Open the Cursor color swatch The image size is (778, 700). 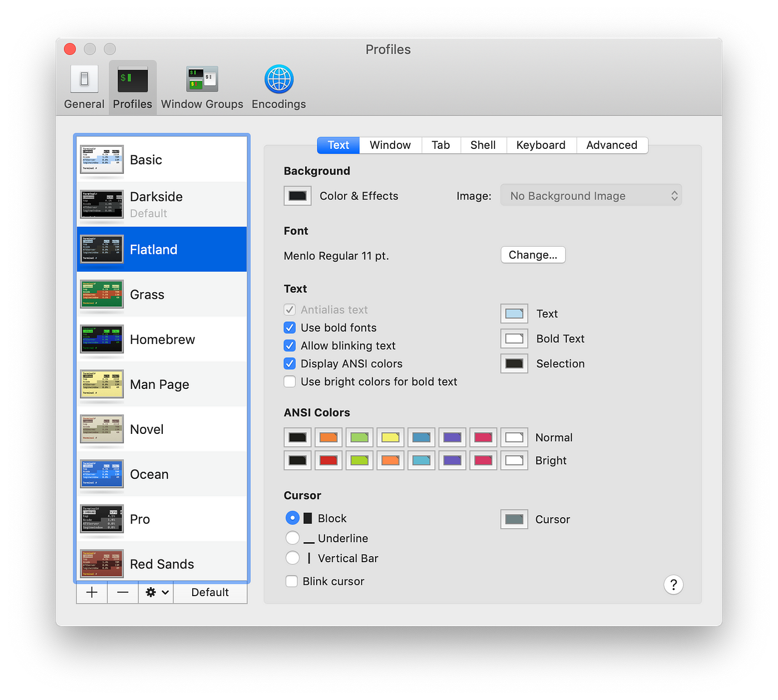coord(514,519)
